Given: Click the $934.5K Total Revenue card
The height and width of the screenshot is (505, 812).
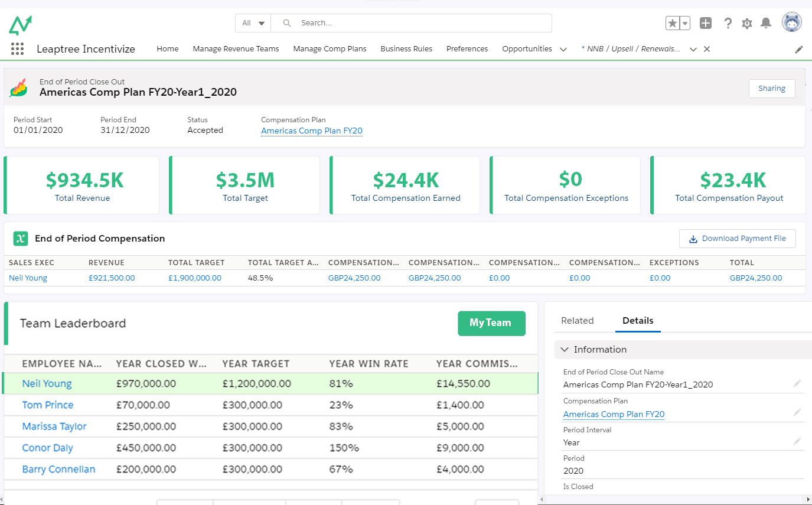Looking at the screenshot, I should coord(82,185).
